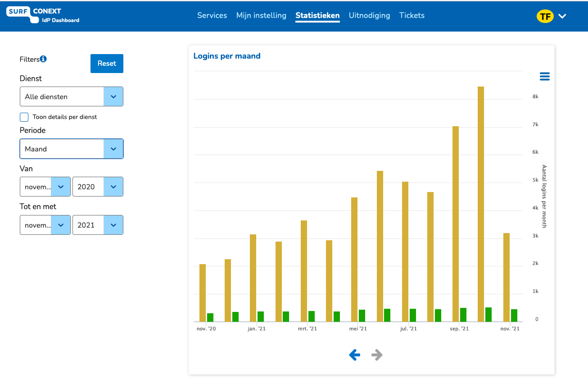Click the Aantal logins per month axis title
588x389 pixels.
coord(544,196)
